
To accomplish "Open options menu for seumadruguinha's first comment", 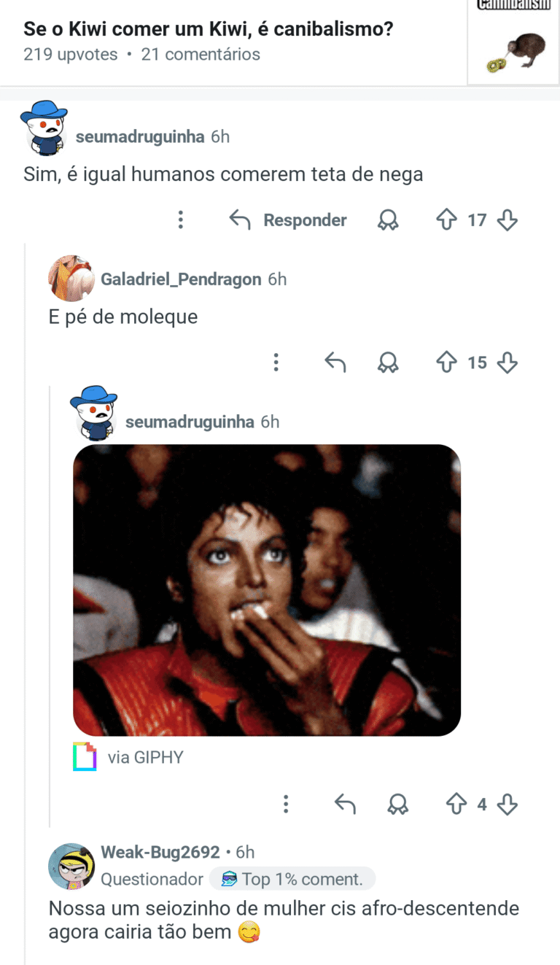I will pos(181,220).
